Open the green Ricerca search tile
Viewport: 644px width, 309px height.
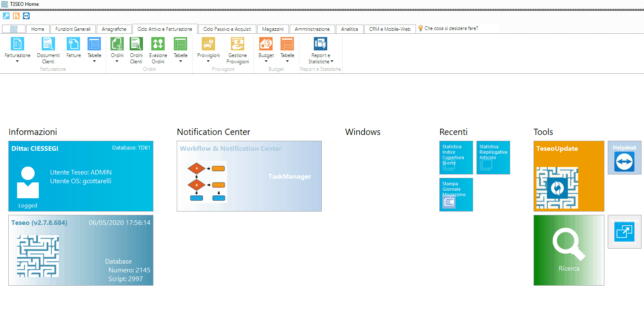(x=569, y=250)
